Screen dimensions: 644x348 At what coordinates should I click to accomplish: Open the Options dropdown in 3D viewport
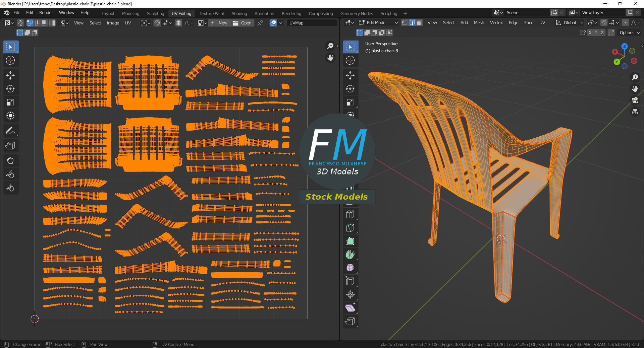tap(629, 33)
